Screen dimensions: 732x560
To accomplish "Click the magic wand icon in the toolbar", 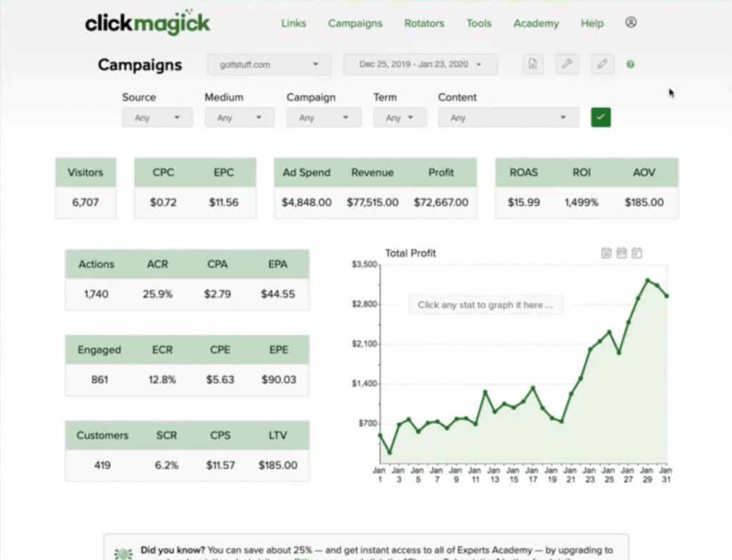I will click(x=567, y=64).
